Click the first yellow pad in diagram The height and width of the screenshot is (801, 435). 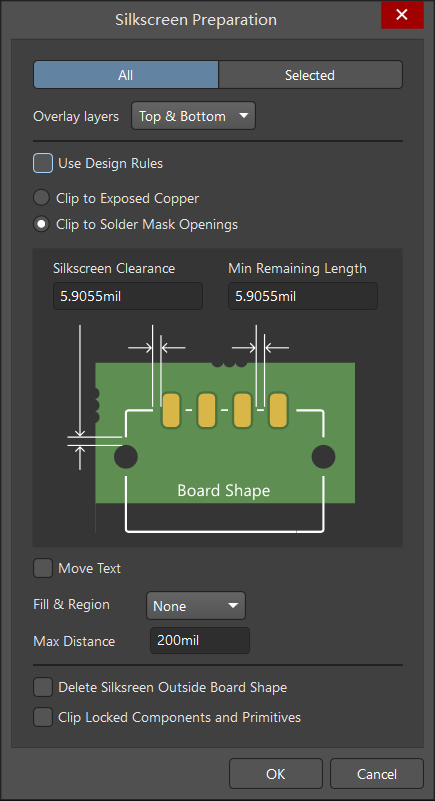(171, 410)
